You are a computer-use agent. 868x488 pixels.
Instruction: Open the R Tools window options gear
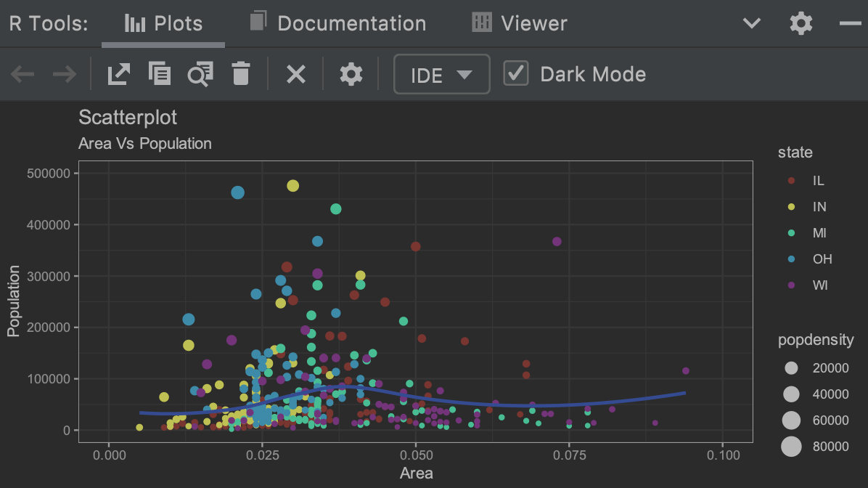pyautogui.click(x=801, y=23)
